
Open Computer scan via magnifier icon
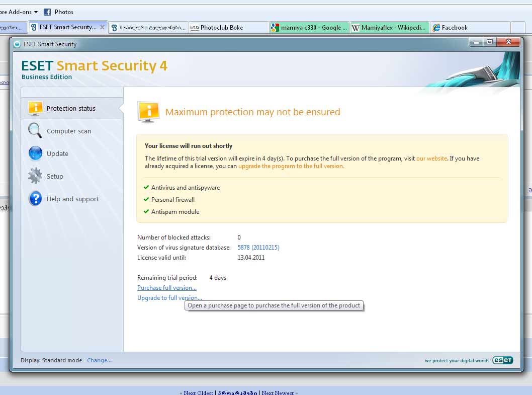35,131
